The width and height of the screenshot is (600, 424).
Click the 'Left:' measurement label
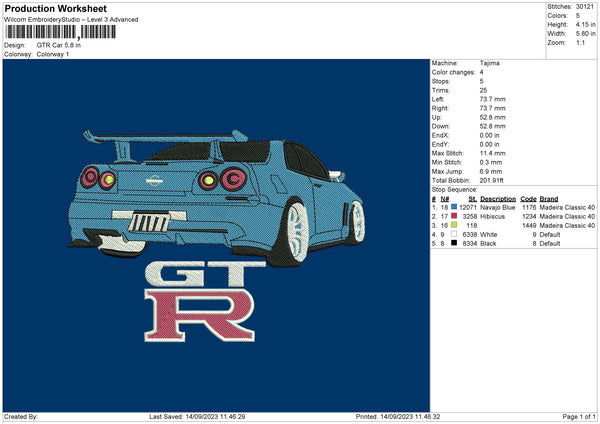[x=438, y=99]
